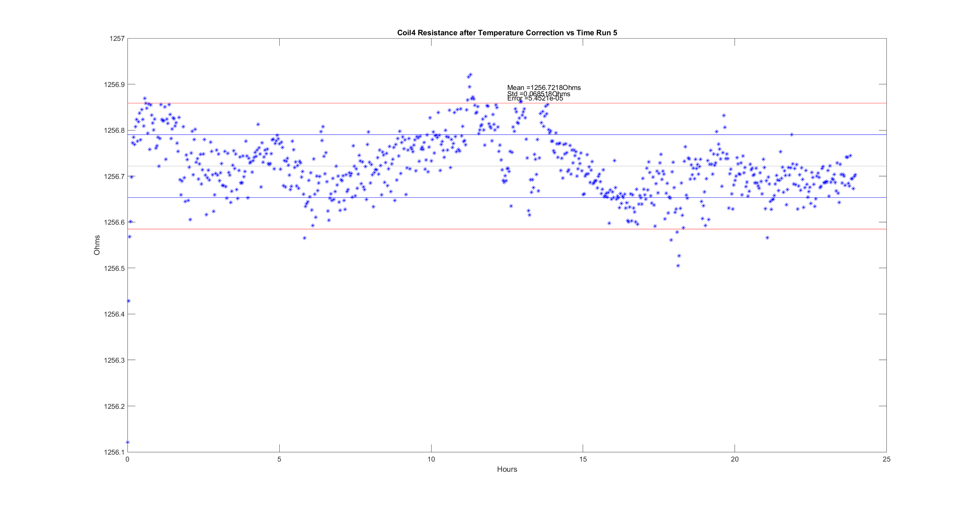
Task: Click the 1256.9 y-axis tick label
Action: click(114, 84)
